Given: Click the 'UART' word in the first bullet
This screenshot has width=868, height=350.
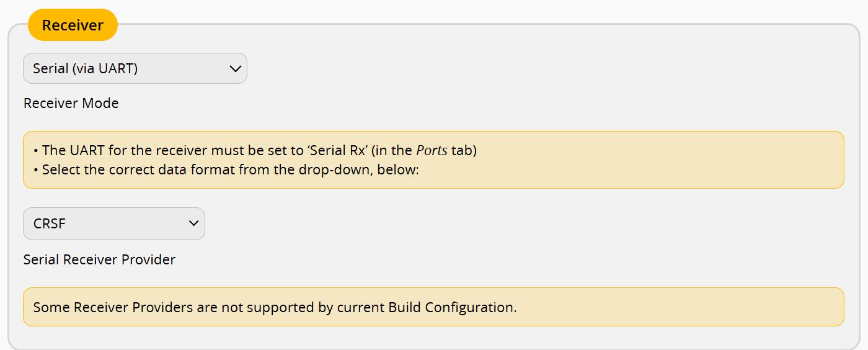Looking at the screenshot, I should [x=87, y=150].
